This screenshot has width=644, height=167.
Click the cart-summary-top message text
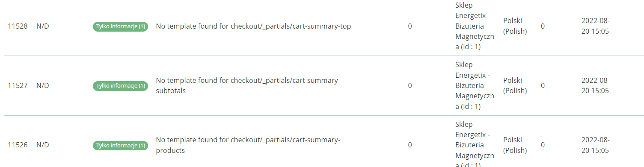coord(253,26)
